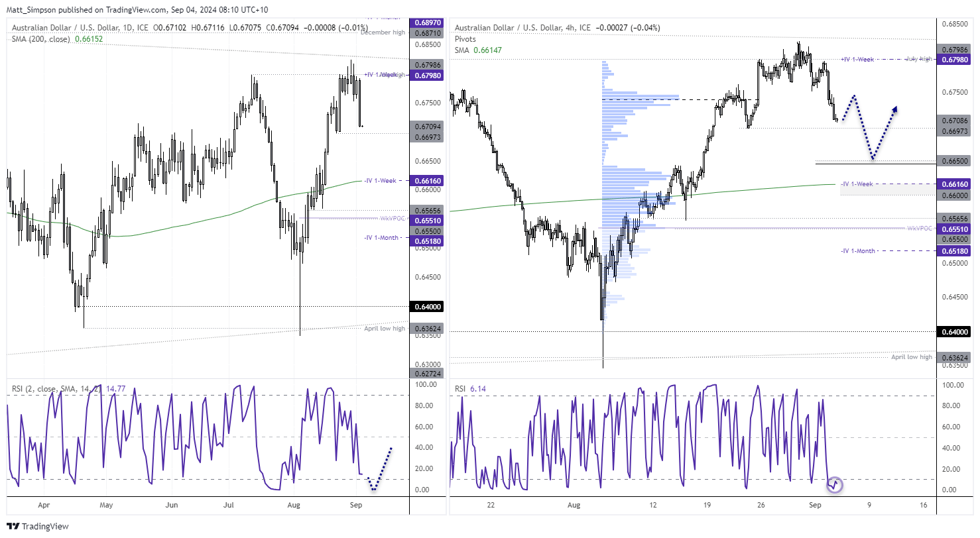The height and width of the screenshot is (538, 980).
Task: Click the 20.00 RSI axis value on 4h chart
Action: tap(951, 468)
